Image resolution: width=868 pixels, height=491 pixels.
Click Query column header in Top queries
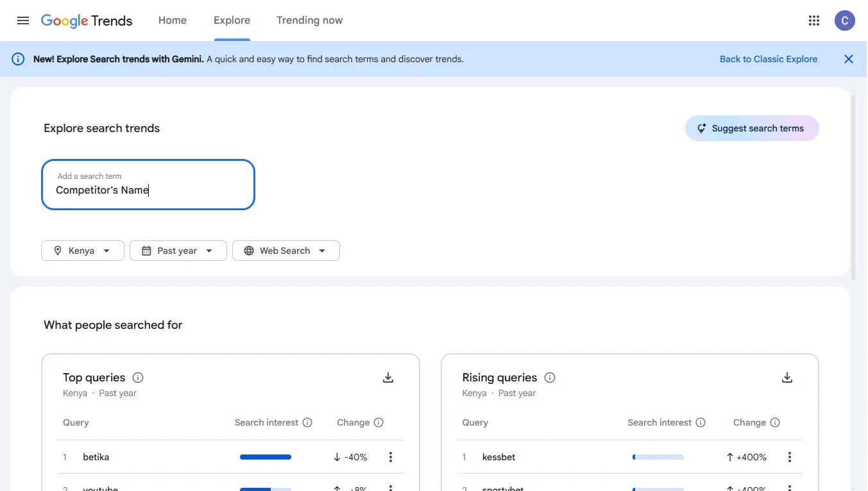click(x=76, y=422)
